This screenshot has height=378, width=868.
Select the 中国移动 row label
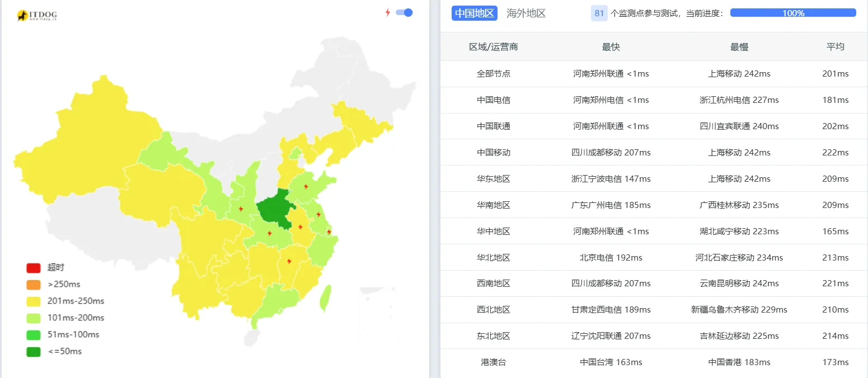click(494, 153)
